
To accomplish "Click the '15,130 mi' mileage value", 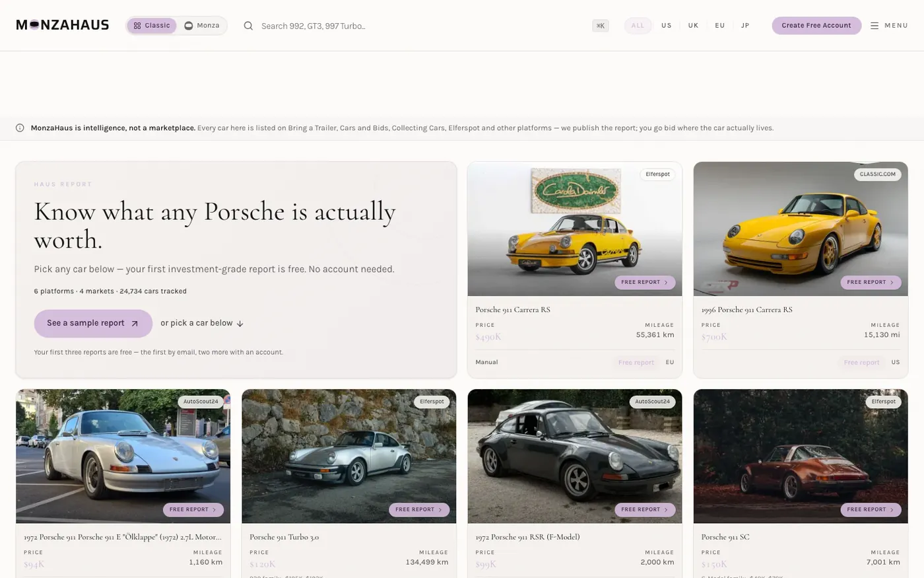I will [x=882, y=335].
